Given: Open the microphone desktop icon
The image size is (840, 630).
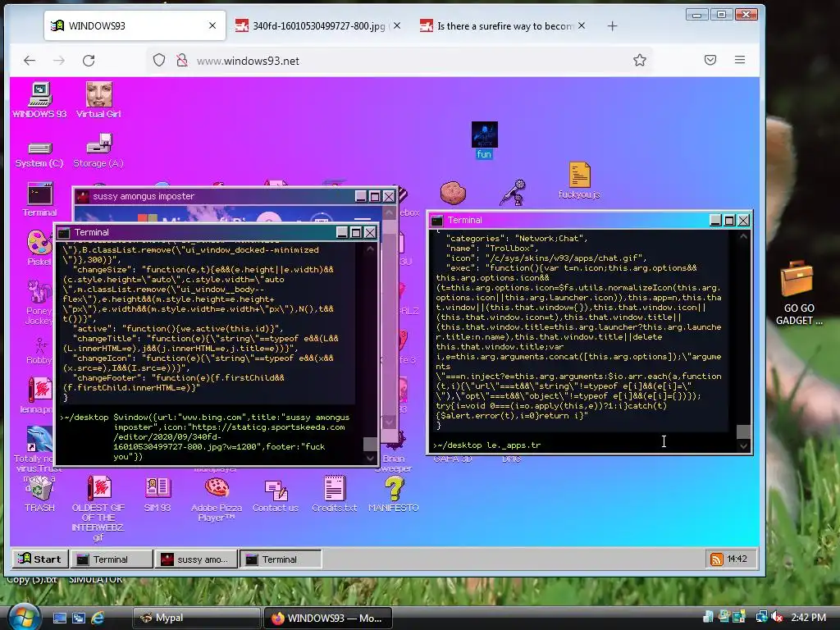Looking at the screenshot, I should (x=513, y=192).
